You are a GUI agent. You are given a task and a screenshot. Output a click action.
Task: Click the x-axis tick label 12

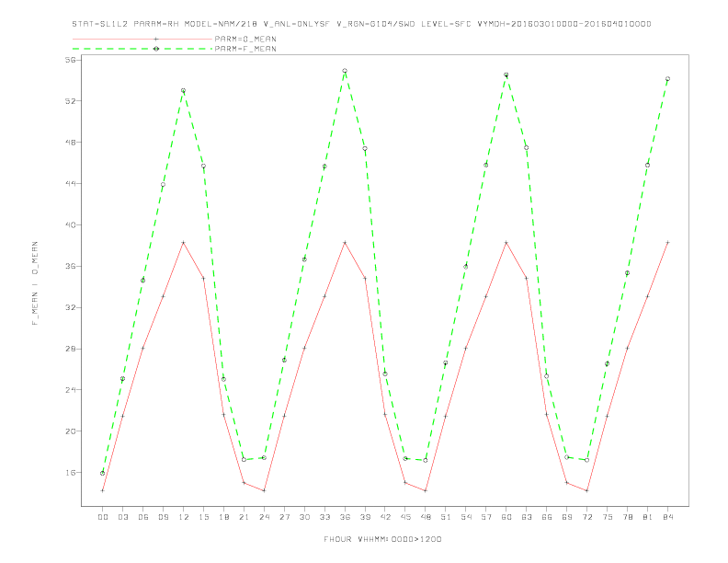coord(184,517)
